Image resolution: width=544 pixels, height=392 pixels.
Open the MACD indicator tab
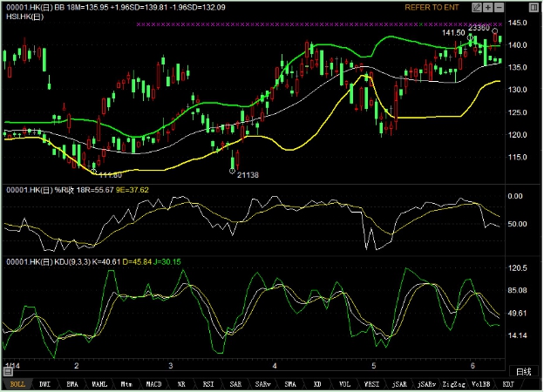[x=153, y=383]
